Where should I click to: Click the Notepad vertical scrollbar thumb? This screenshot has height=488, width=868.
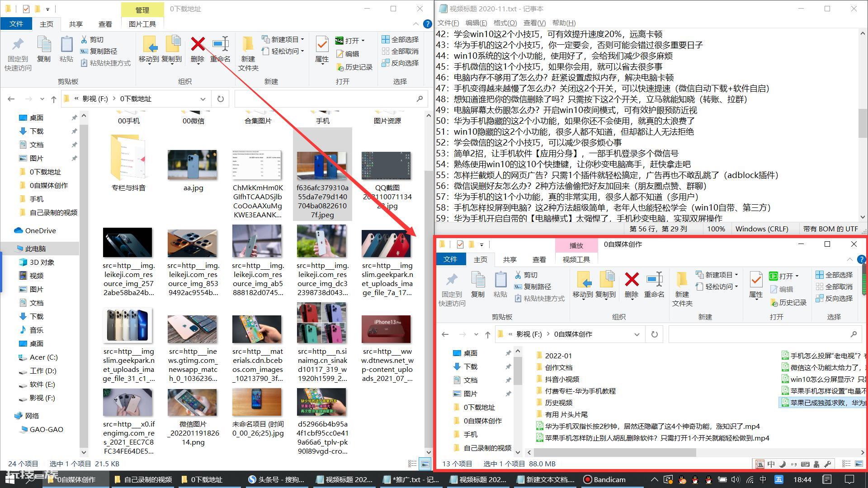click(862, 123)
